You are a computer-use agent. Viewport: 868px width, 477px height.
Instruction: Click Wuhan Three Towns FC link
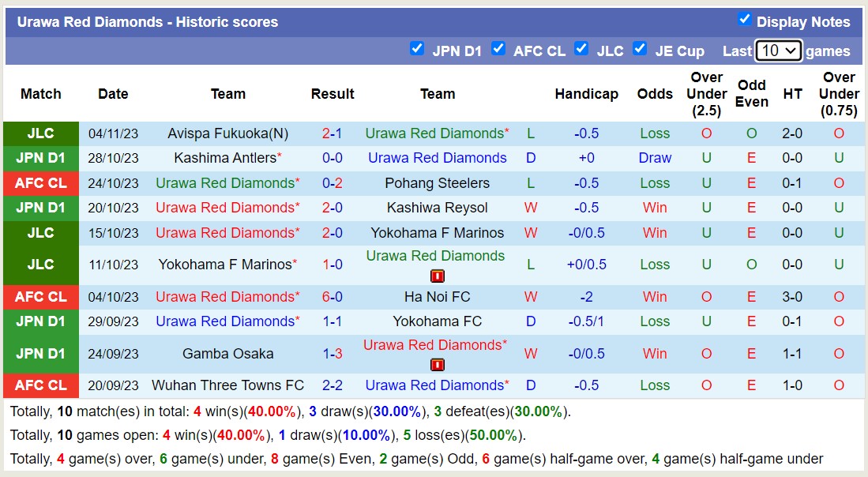(x=227, y=385)
